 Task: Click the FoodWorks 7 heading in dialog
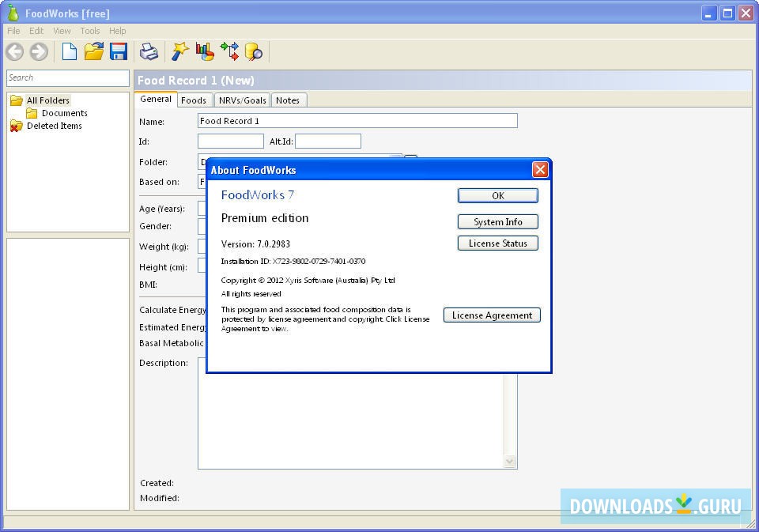point(257,195)
